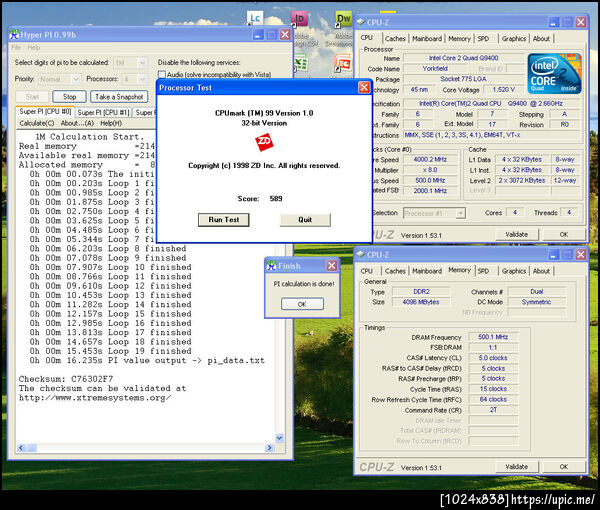Screen dimensions: 600x510
Task: Click the bottom CPU-Z title bar icon
Action: click(x=360, y=254)
